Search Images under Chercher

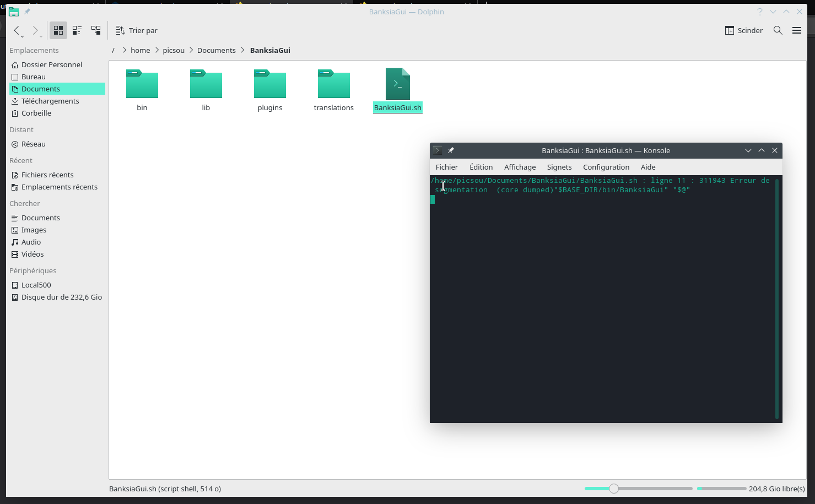57,230
